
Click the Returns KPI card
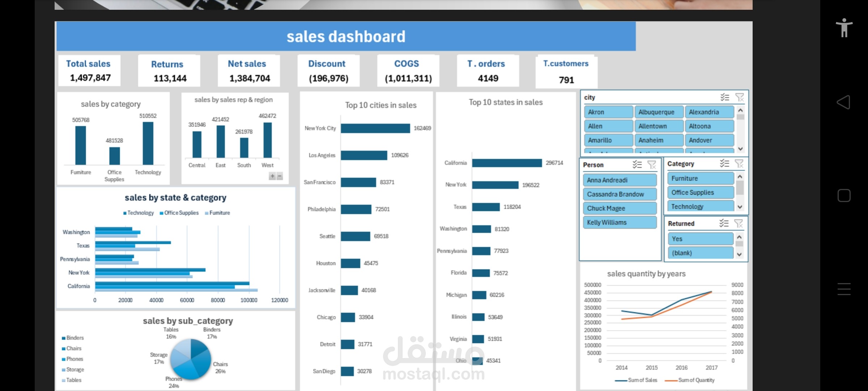click(x=169, y=71)
